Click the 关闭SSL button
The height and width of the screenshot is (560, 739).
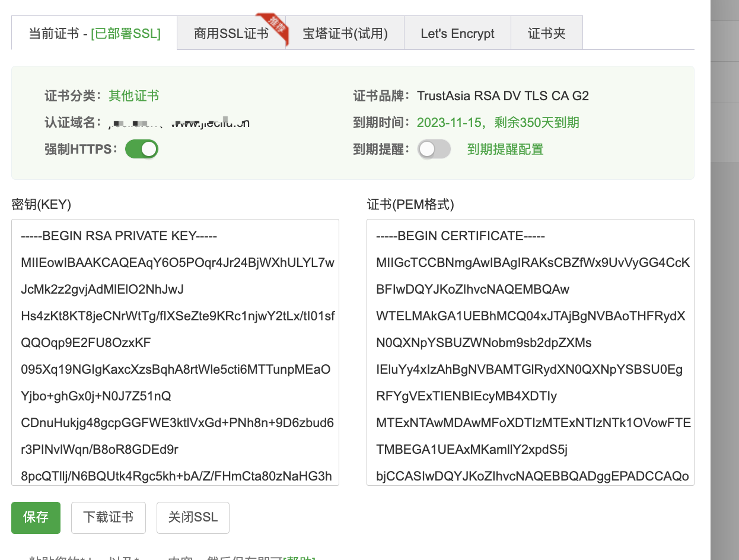(193, 517)
